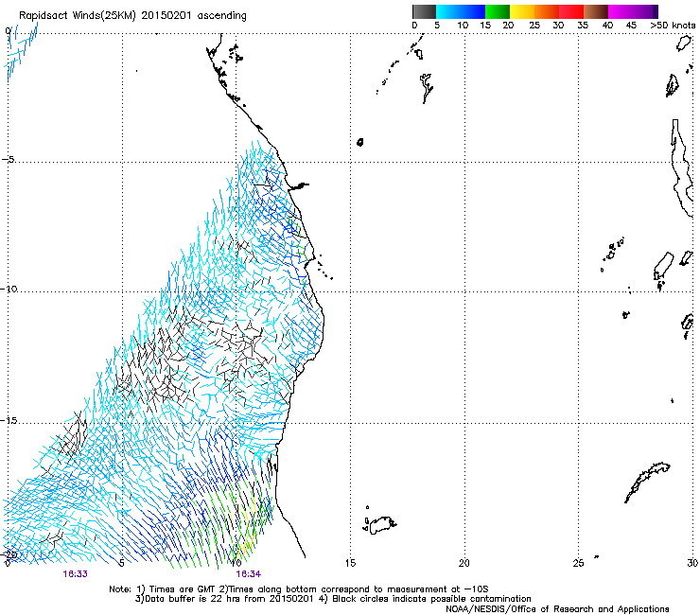The image size is (700, 615).
Task: Click the purple '16:34' swath time label
Action: click(248, 574)
